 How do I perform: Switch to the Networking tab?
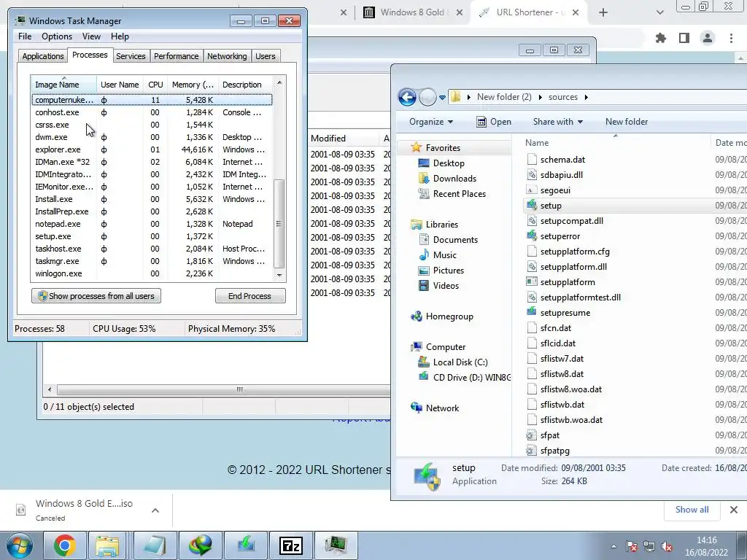coord(227,56)
